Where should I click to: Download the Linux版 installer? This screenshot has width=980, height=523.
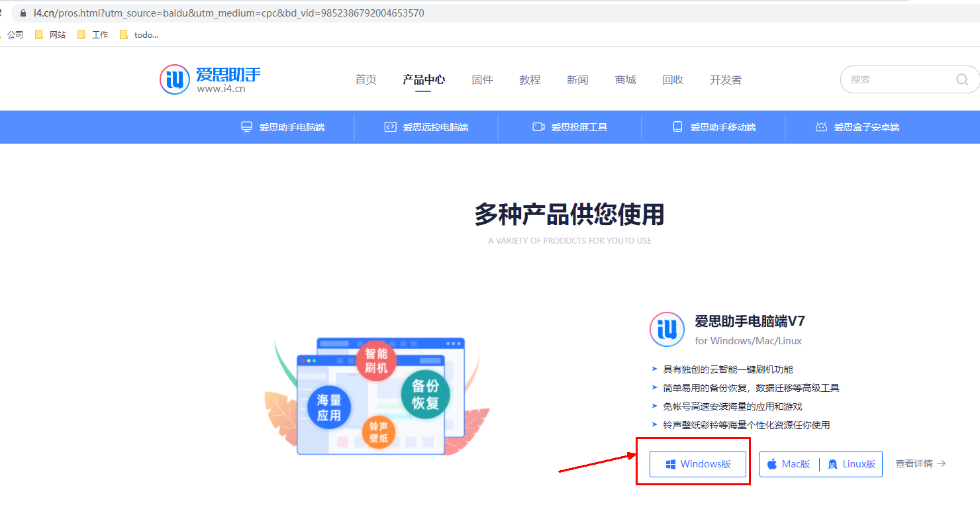pyautogui.click(x=852, y=464)
